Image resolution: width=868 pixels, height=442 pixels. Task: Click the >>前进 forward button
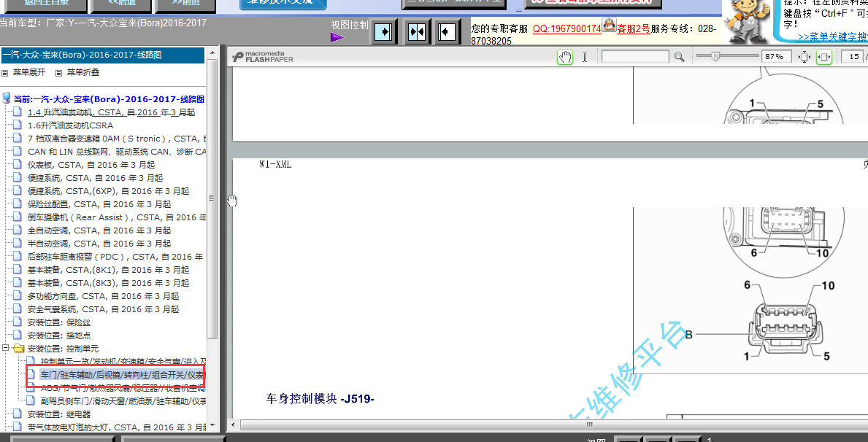[x=185, y=4]
